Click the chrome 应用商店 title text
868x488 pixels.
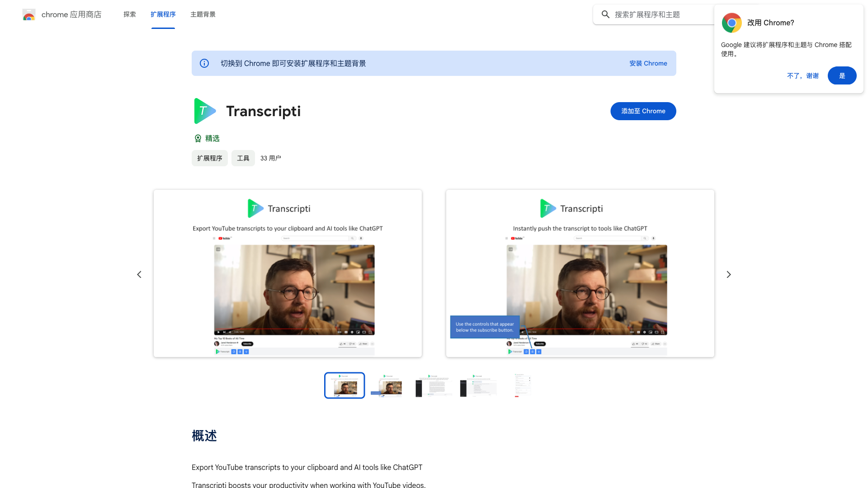pos(71,14)
